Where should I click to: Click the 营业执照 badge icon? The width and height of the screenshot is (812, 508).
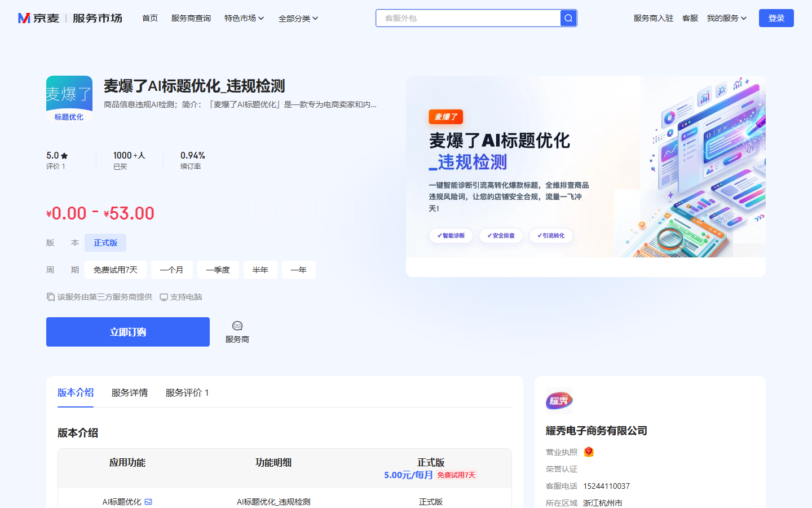(589, 452)
